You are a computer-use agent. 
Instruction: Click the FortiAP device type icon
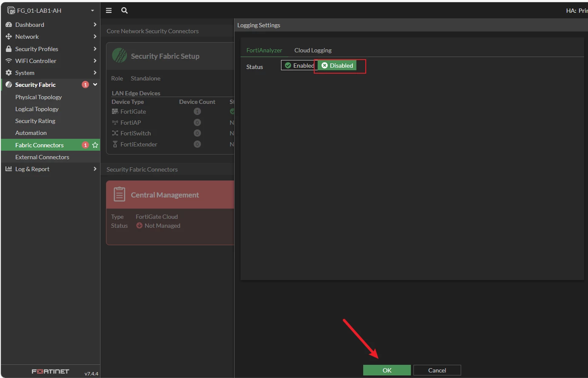pos(115,123)
